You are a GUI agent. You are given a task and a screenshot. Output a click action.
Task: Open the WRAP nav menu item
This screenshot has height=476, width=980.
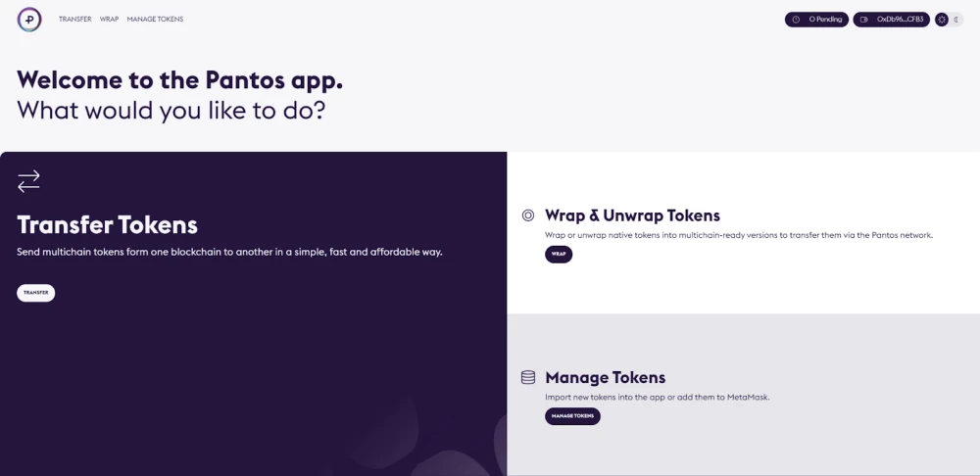click(110, 20)
